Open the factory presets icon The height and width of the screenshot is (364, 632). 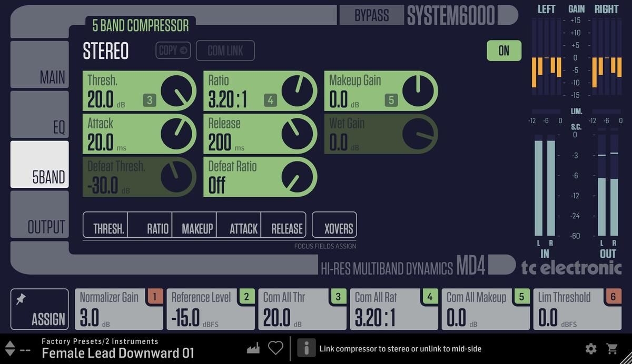254,348
